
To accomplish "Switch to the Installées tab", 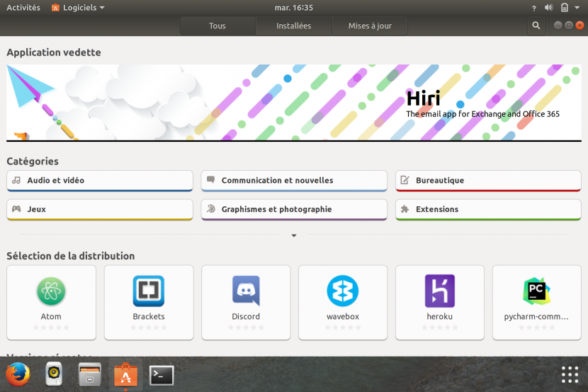I will click(293, 26).
